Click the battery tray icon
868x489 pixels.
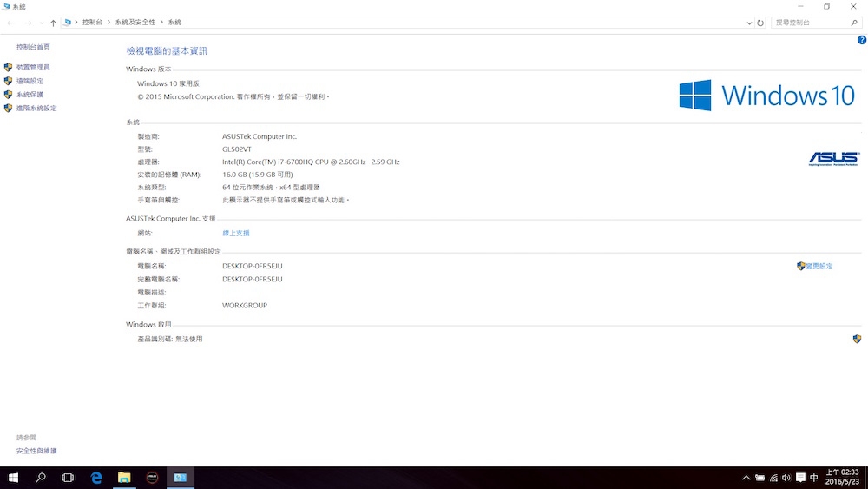click(760, 478)
